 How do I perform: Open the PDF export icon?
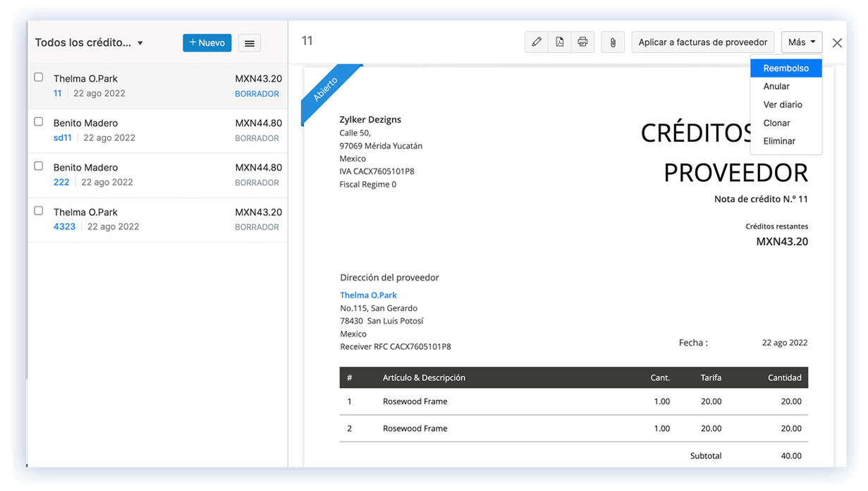(560, 42)
